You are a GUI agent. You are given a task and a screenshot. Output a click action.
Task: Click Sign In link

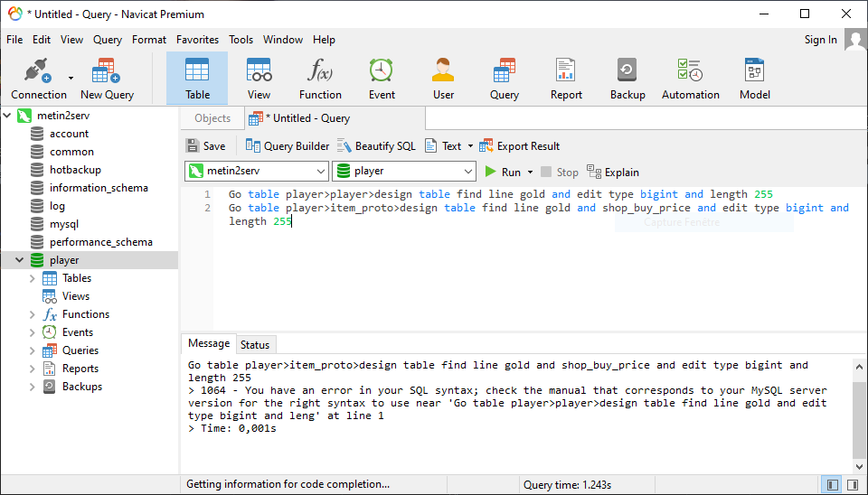820,40
